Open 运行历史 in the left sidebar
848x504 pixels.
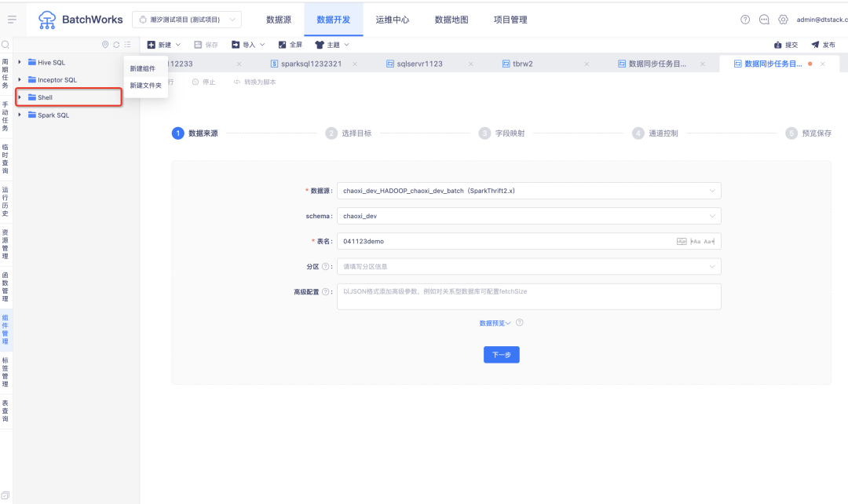[5, 202]
